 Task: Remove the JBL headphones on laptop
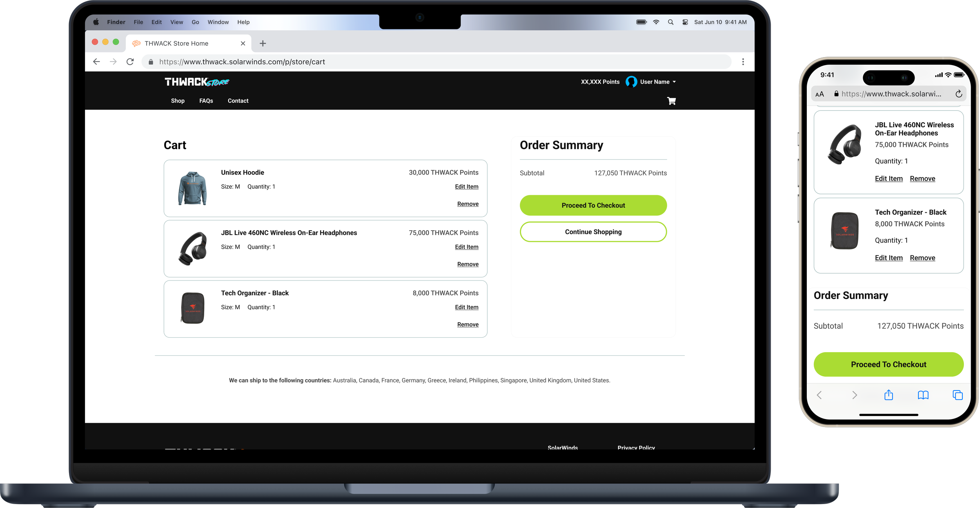coord(468,264)
